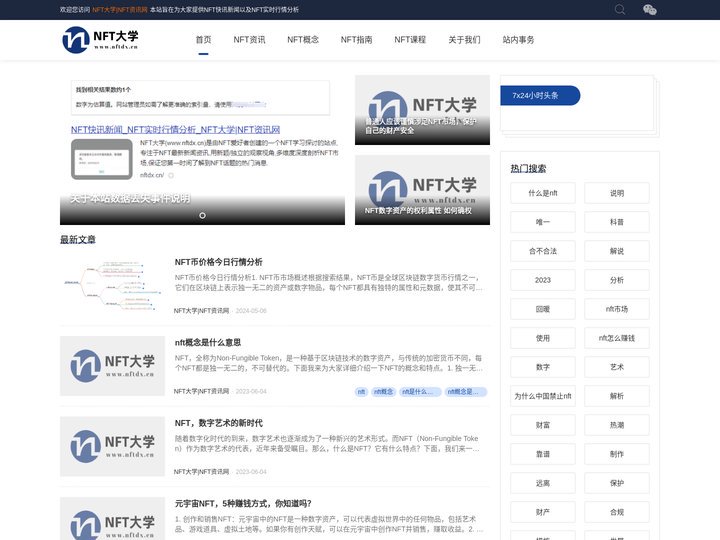Screen dimensions: 720x540
Task: Select hot search 合不合法
Action: 543,251
